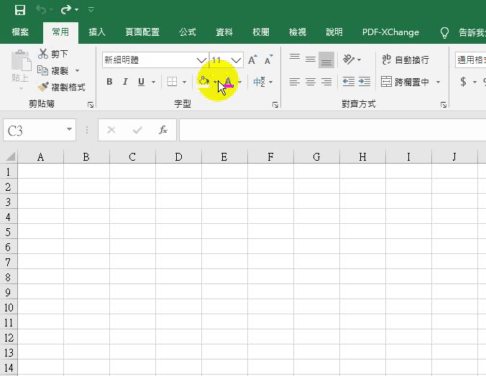Click into the formula bar field
The height and width of the screenshot is (376, 486).
pyautogui.click(x=333, y=130)
